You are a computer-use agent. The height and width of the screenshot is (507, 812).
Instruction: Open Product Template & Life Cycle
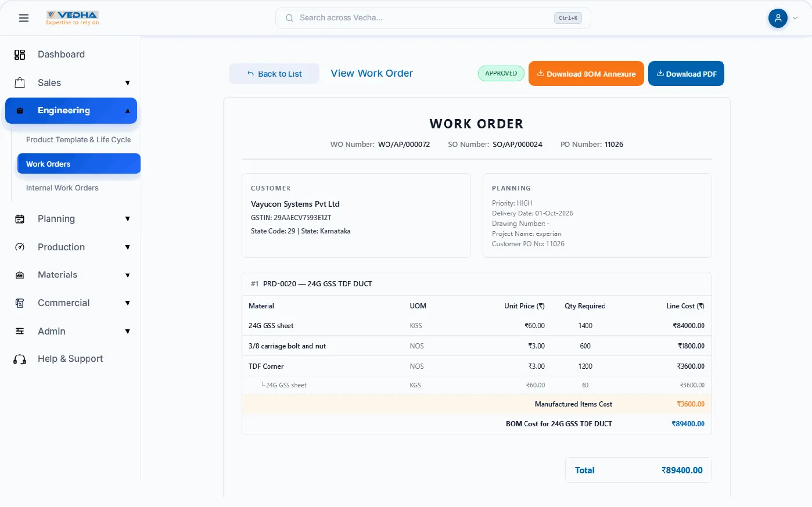[x=78, y=140]
